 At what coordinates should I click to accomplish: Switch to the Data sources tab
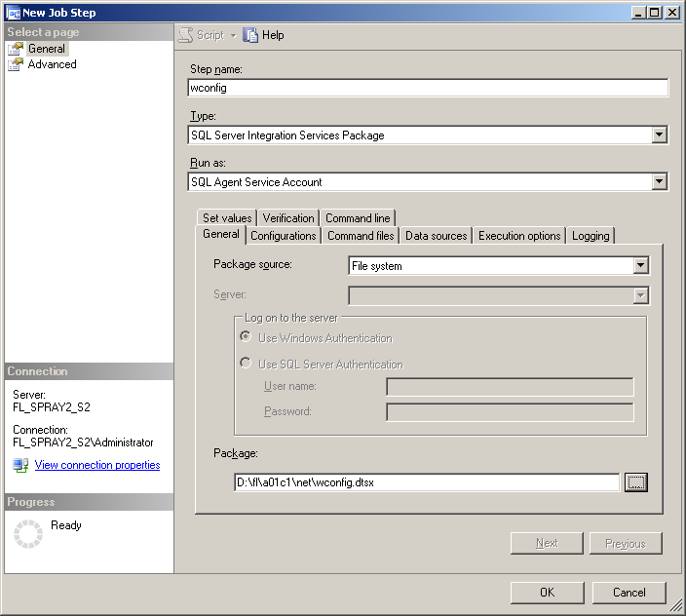pyautogui.click(x=436, y=236)
